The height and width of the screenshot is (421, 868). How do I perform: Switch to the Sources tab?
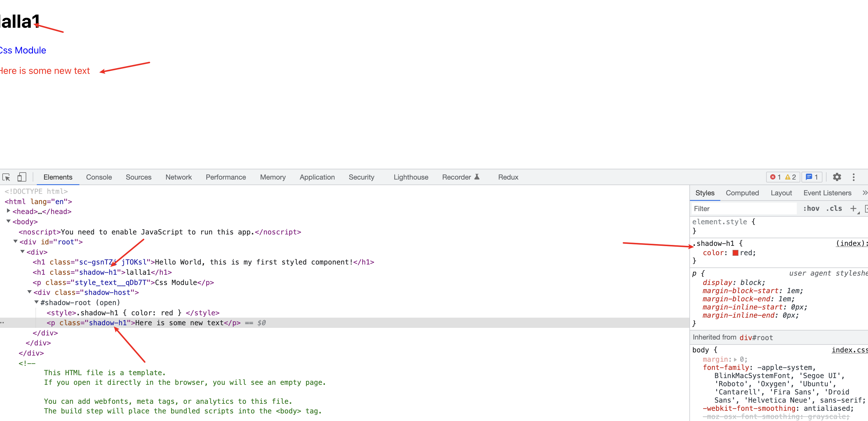[x=139, y=177]
